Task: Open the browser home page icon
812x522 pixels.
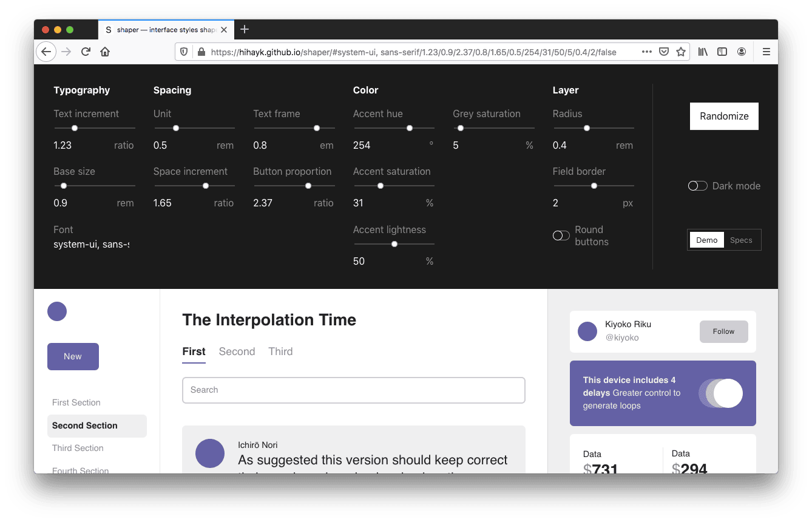Action: pos(105,52)
